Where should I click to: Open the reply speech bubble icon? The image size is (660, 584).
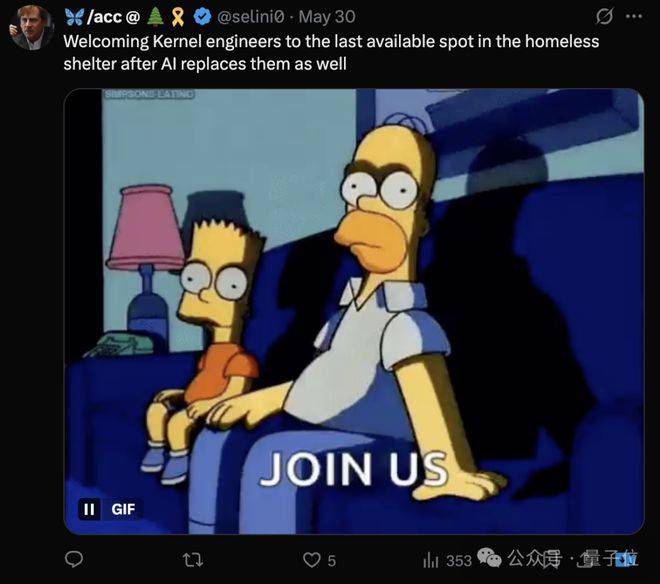coord(74,560)
